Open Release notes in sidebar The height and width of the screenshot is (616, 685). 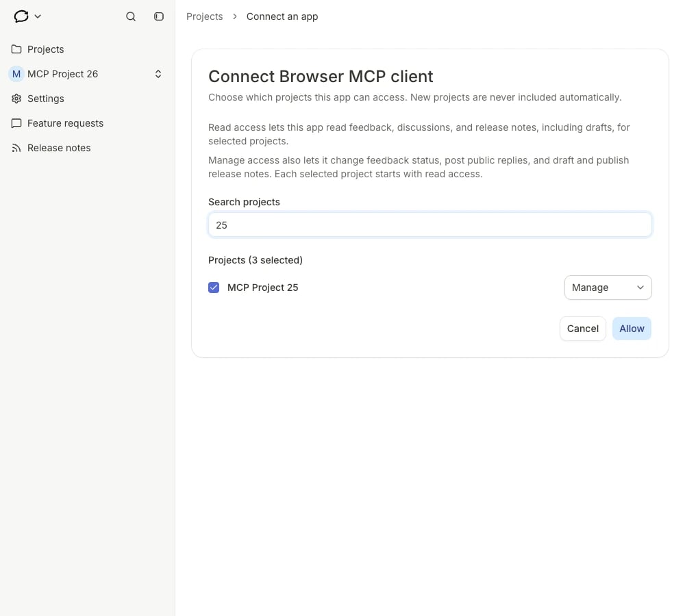point(88,148)
